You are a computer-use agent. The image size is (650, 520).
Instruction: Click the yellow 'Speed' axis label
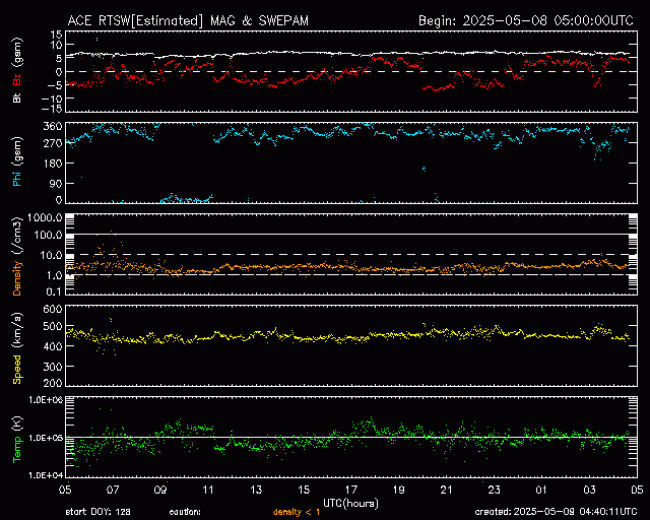[x=17, y=369]
